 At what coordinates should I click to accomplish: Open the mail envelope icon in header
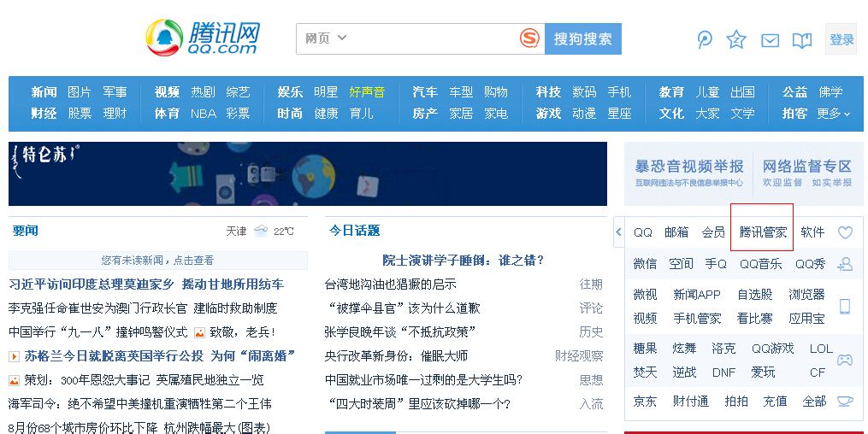pyautogui.click(x=770, y=40)
